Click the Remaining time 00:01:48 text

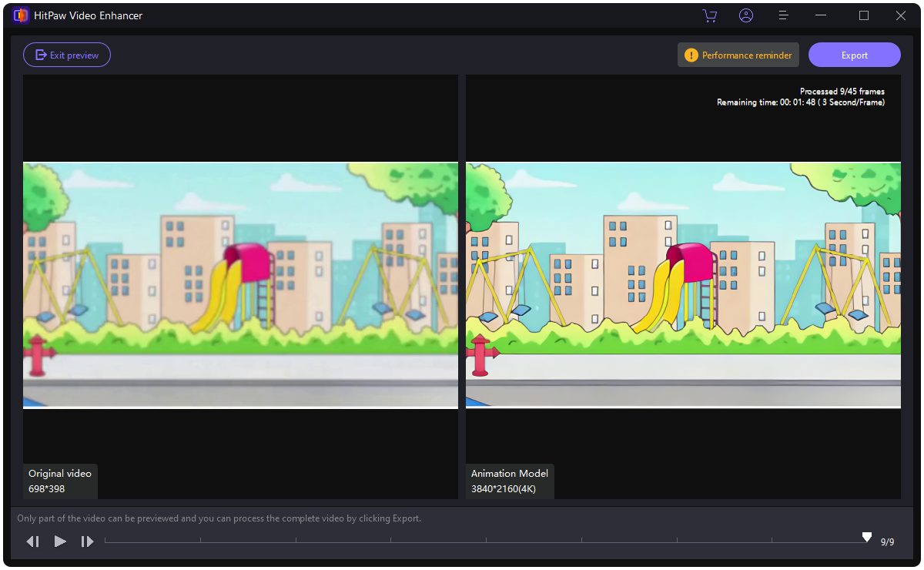(x=801, y=102)
